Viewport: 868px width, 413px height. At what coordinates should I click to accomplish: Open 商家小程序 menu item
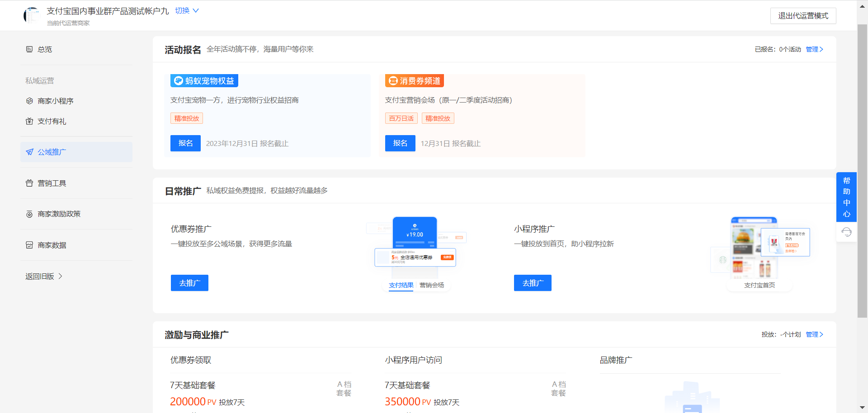coord(76,101)
